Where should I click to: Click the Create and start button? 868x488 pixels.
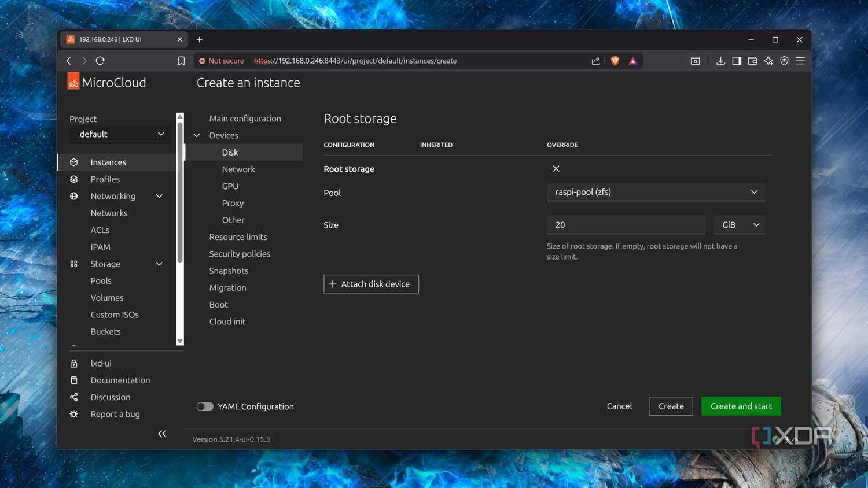tap(741, 406)
